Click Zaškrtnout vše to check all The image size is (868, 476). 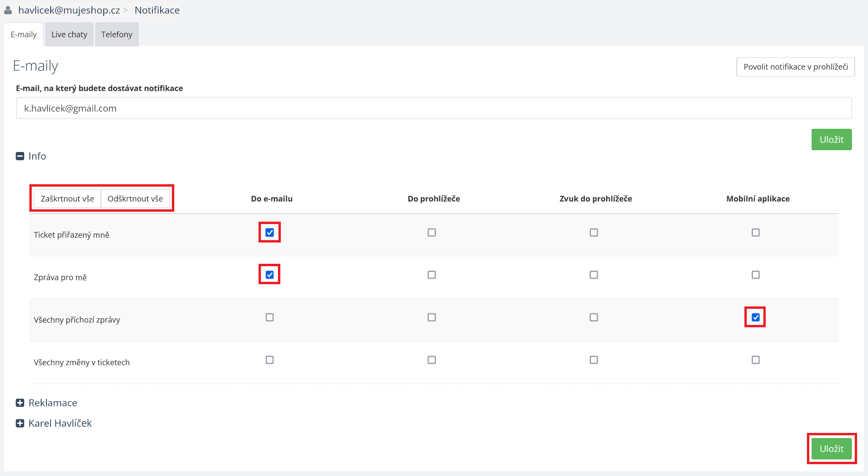pyautogui.click(x=67, y=198)
